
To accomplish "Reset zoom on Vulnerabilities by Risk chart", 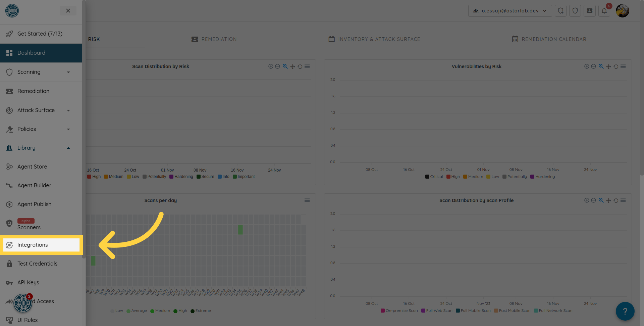I will [x=616, y=66].
